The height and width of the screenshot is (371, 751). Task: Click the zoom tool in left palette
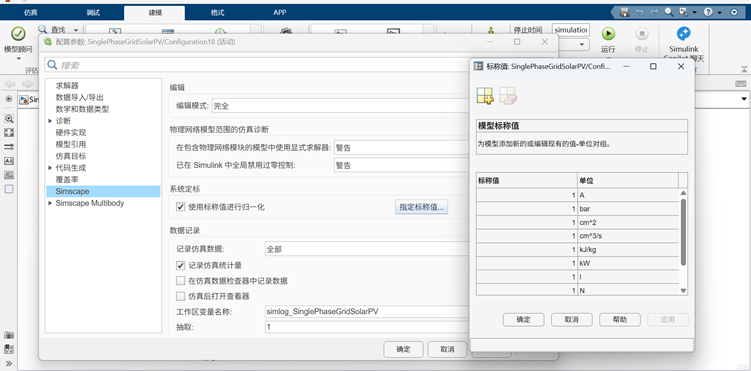(9, 119)
